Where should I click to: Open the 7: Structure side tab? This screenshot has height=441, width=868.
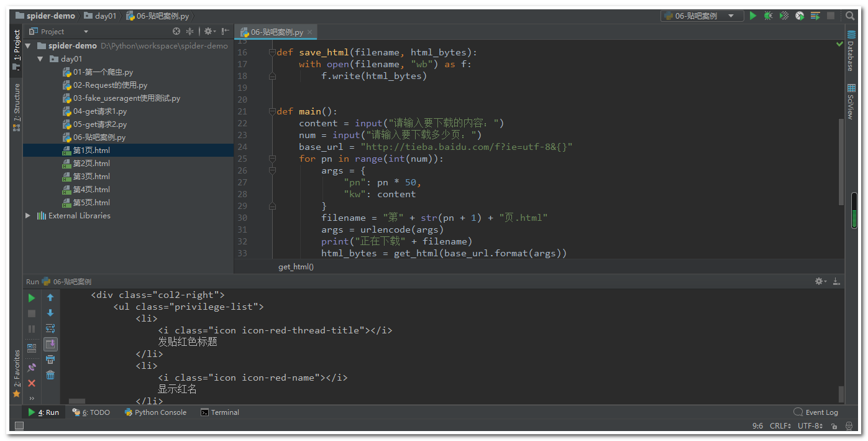click(x=17, y=106)
